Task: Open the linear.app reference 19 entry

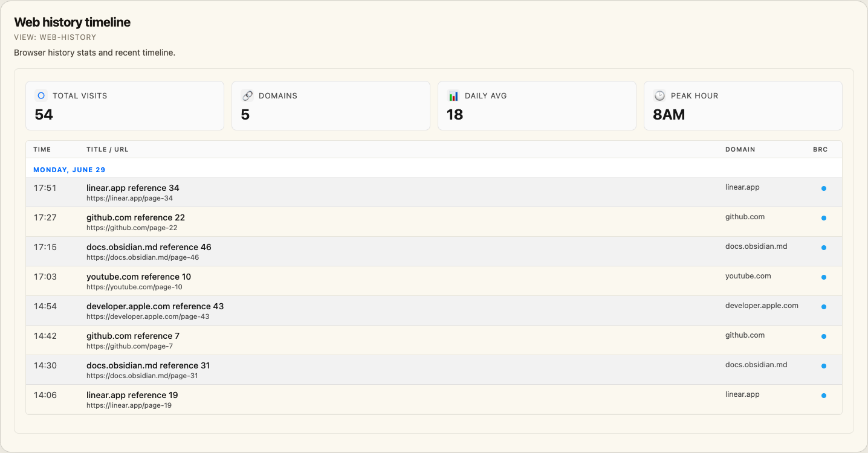Action: pyautogui.click(x=132, y=395)
